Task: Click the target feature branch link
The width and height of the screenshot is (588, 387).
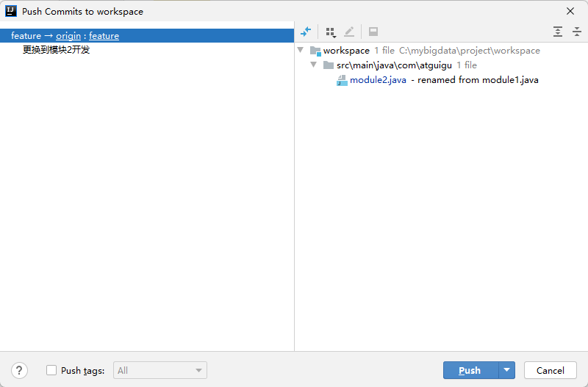Action: (x=104, y=36)
